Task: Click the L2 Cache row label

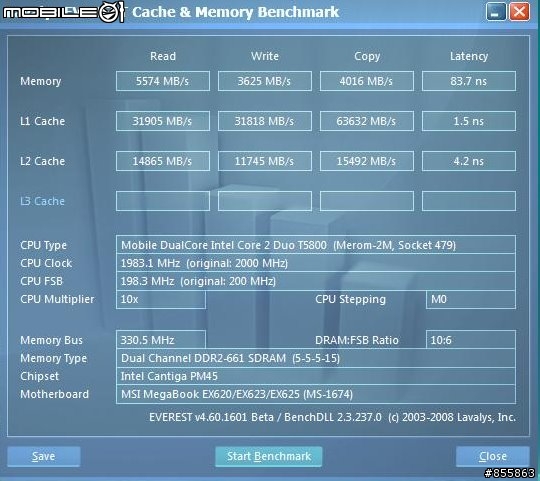Action: click(x=42, y=161)
